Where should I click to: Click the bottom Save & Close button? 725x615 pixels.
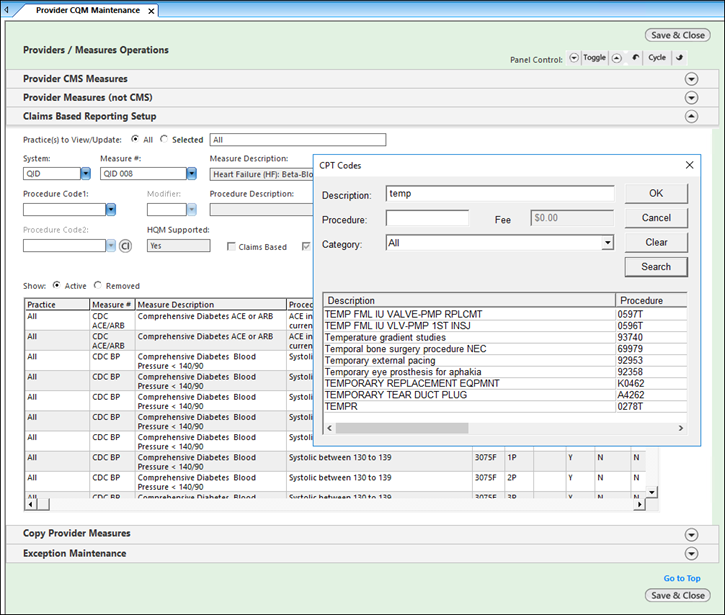click(x=677, y=596)
